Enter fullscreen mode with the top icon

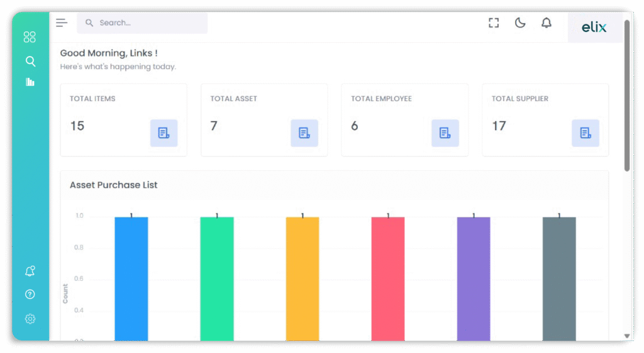point(494,23)
